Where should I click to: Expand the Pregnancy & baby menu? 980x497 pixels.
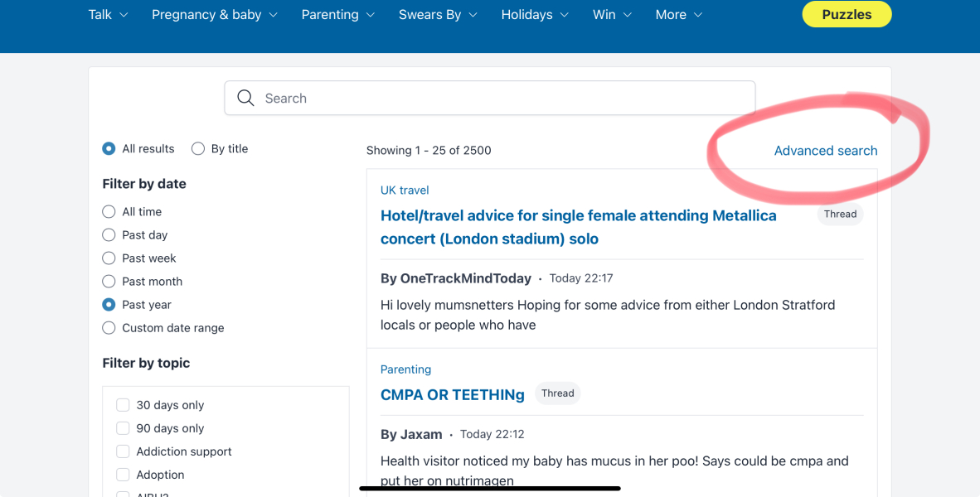(214, 15)
